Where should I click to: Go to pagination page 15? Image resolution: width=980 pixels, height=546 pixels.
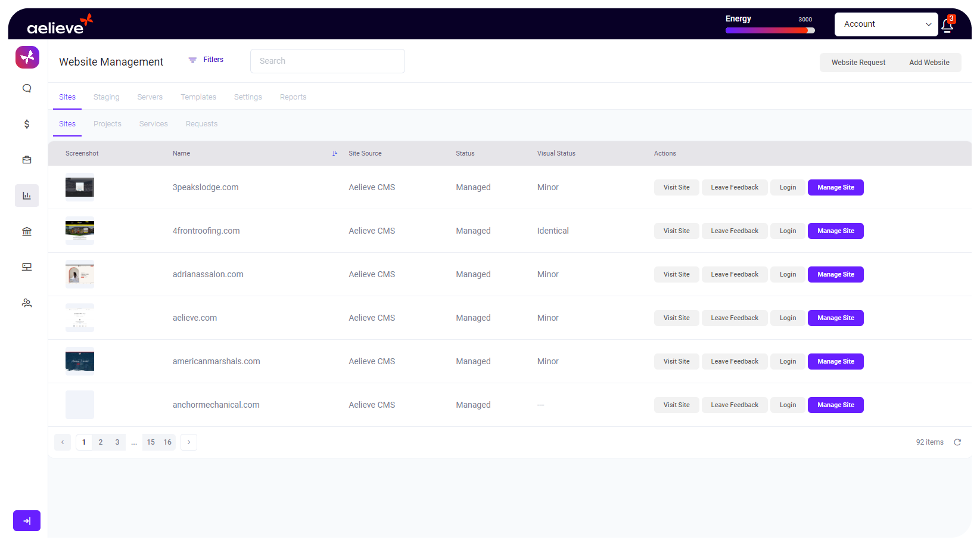point(151,442)
